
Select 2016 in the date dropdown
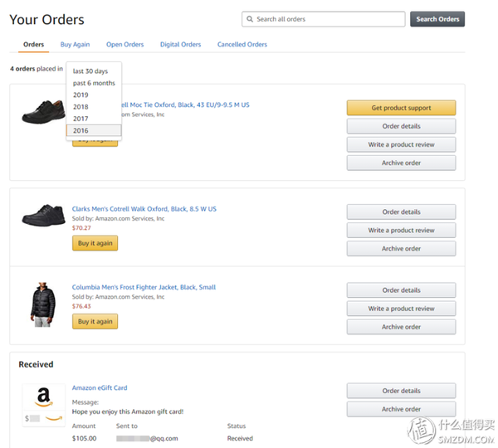(x=94, y=130)
